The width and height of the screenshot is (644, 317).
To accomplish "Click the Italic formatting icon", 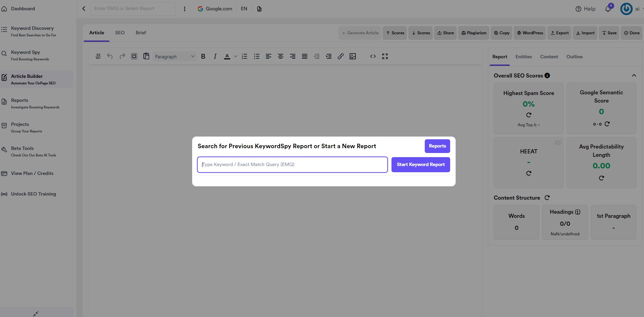I will tap(215, 56).
